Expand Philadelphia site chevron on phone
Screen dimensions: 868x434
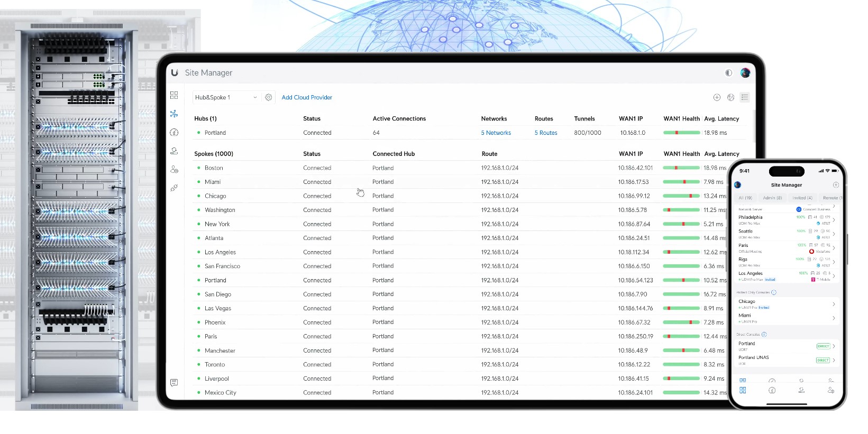click(834, 220)
